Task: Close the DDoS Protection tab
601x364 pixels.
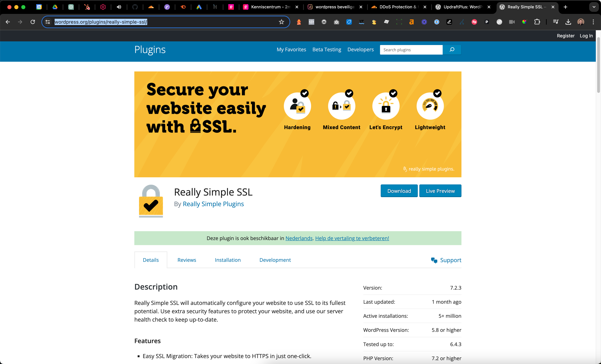Action: (x=425, y=7)
